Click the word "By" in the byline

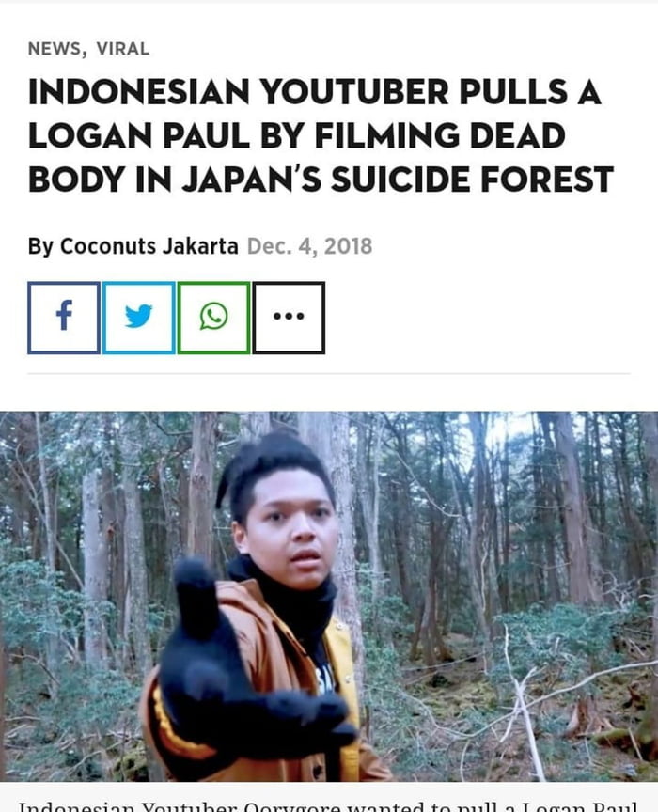point(40,246)
